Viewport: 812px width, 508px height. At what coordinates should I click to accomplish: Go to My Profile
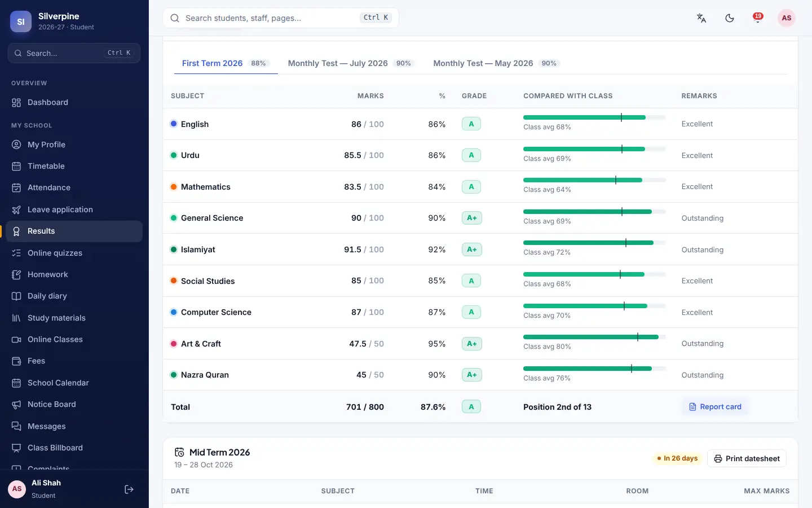coord(74,144)
